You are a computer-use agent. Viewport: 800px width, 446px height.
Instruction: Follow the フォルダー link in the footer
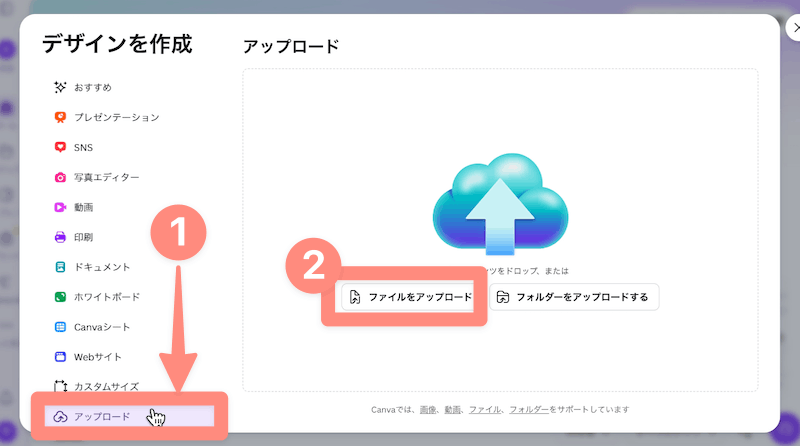(x=529, y=410)
